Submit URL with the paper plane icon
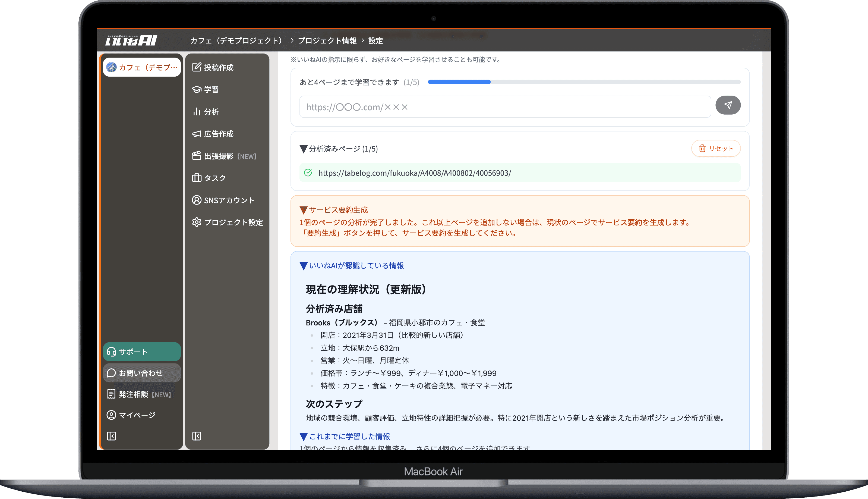 point(728,105)
